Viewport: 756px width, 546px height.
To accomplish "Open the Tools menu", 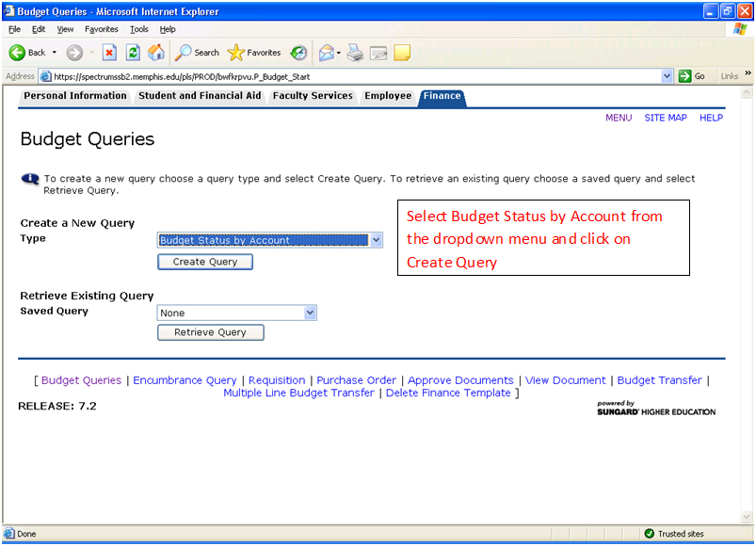I will (138, 29).
